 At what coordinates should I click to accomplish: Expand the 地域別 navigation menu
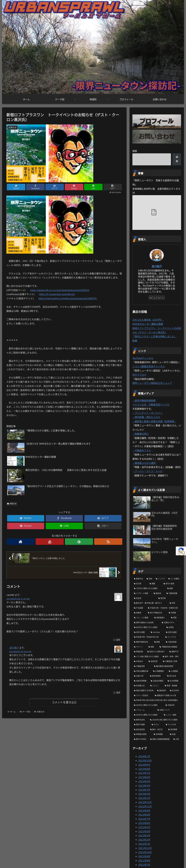pyautogui.click(x=93, y=99)
